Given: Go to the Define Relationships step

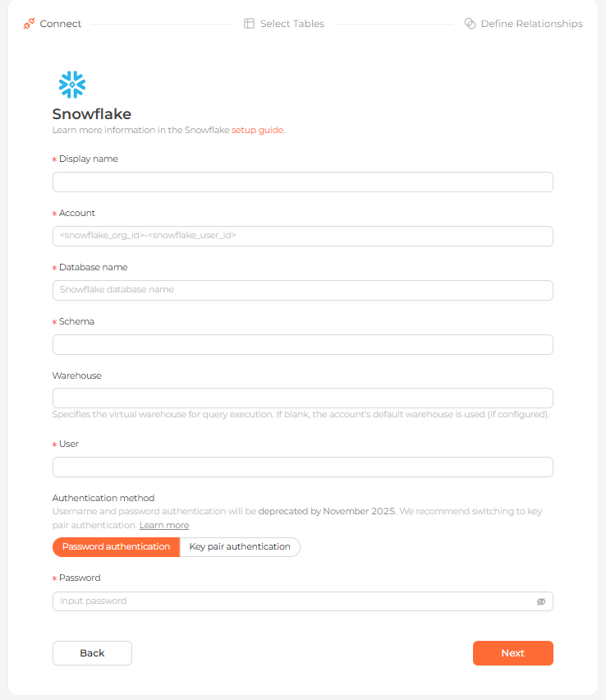Looking at the screenshot, I should coord(531,24).
